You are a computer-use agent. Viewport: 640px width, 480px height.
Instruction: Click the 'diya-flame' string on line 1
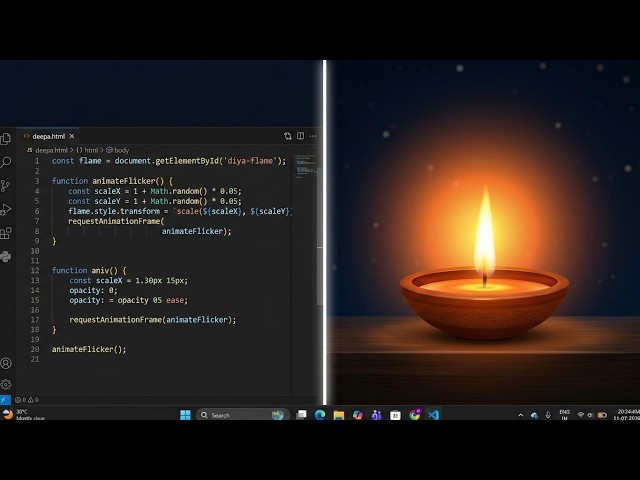(250, 161)
